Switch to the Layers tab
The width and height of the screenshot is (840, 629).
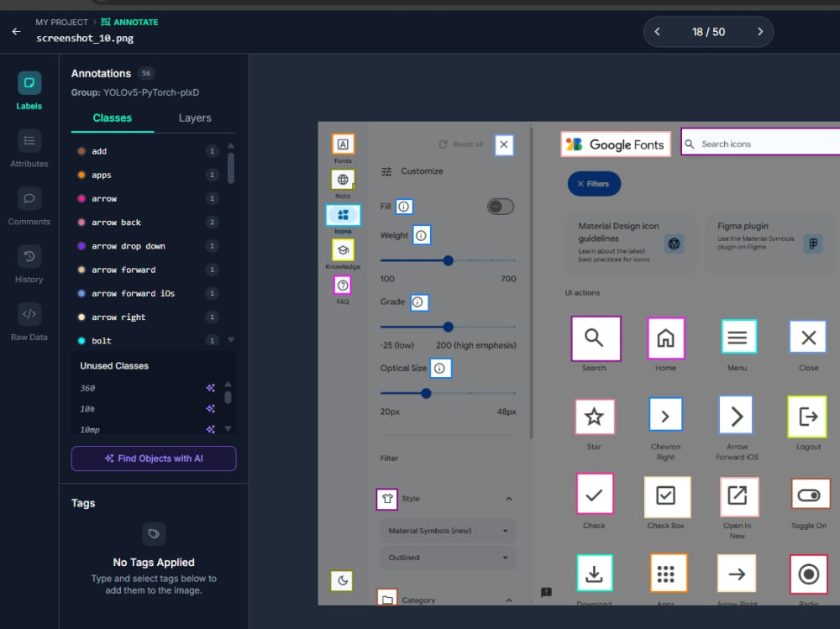195,118
